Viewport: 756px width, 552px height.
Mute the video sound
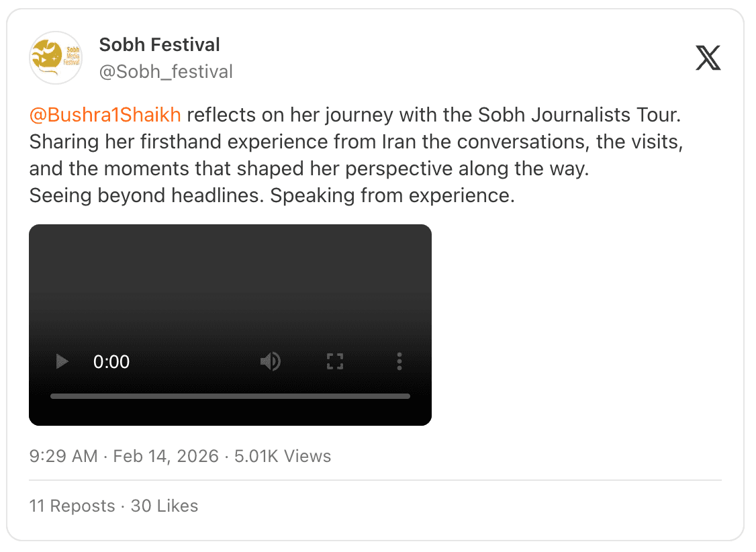click(270, 362)
